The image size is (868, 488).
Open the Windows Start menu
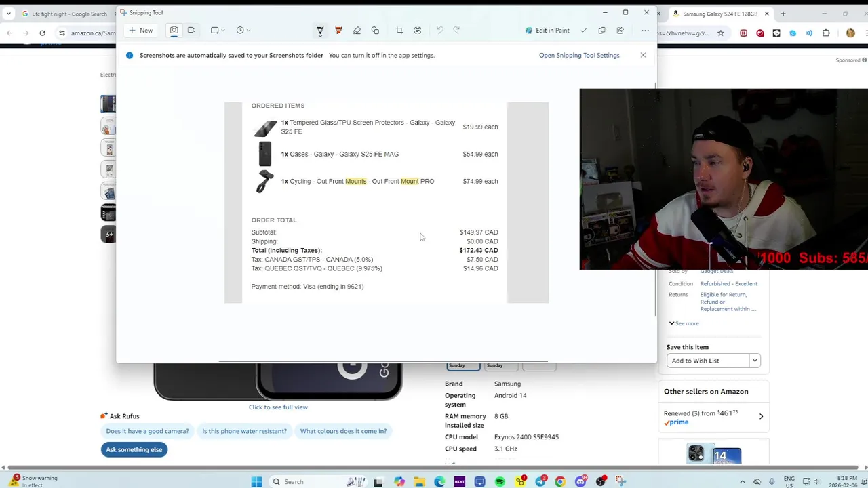click(256, 482)
